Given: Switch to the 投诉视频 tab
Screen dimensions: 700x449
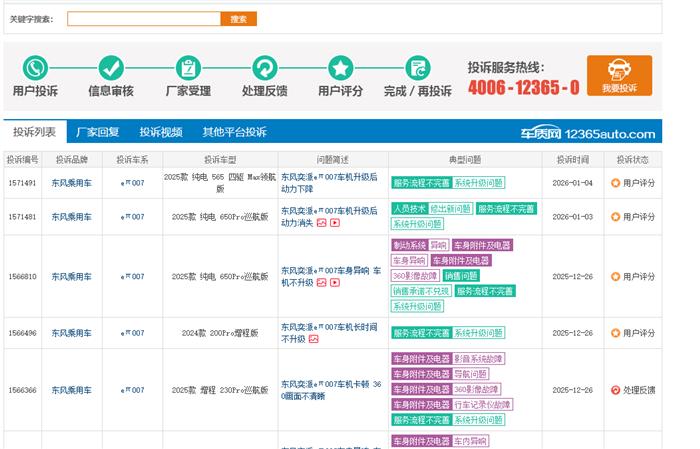Looking at the screenshot, I should click(x=161, y=132).
